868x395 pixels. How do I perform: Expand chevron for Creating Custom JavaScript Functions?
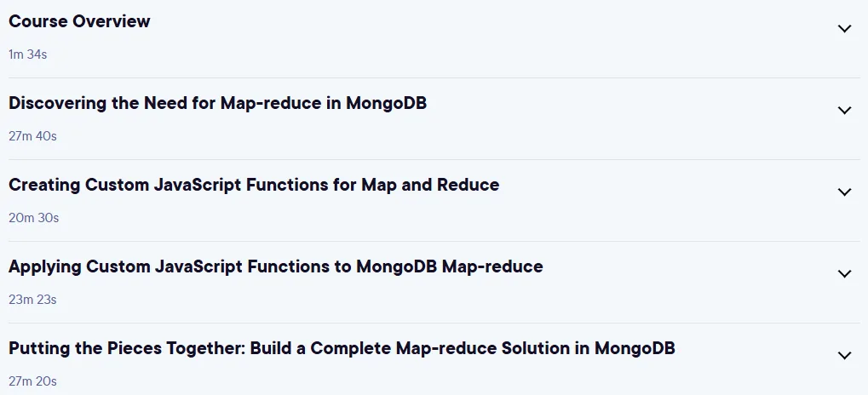[x=844, y=192]
